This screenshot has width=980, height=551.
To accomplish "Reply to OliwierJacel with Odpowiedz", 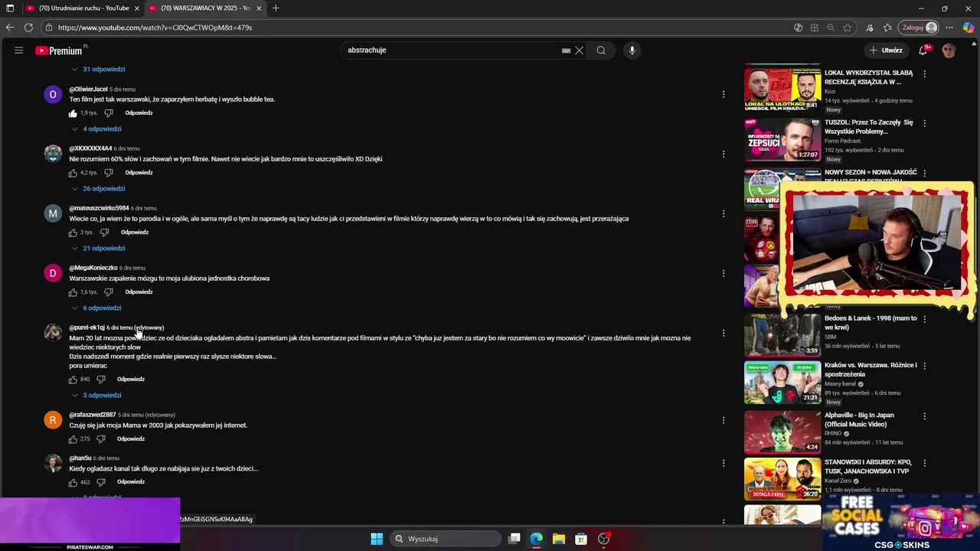I will (x=139, y=113).
